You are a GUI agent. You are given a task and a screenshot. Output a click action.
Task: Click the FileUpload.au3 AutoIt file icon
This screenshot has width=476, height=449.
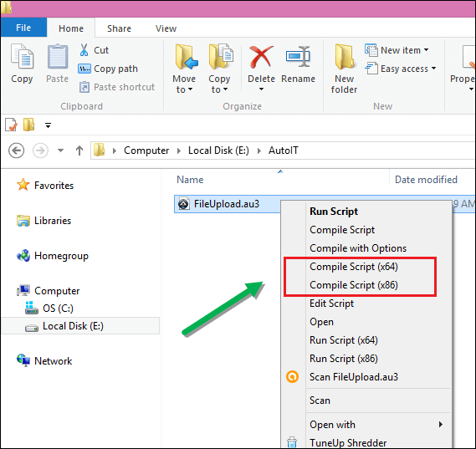(184, 204)
